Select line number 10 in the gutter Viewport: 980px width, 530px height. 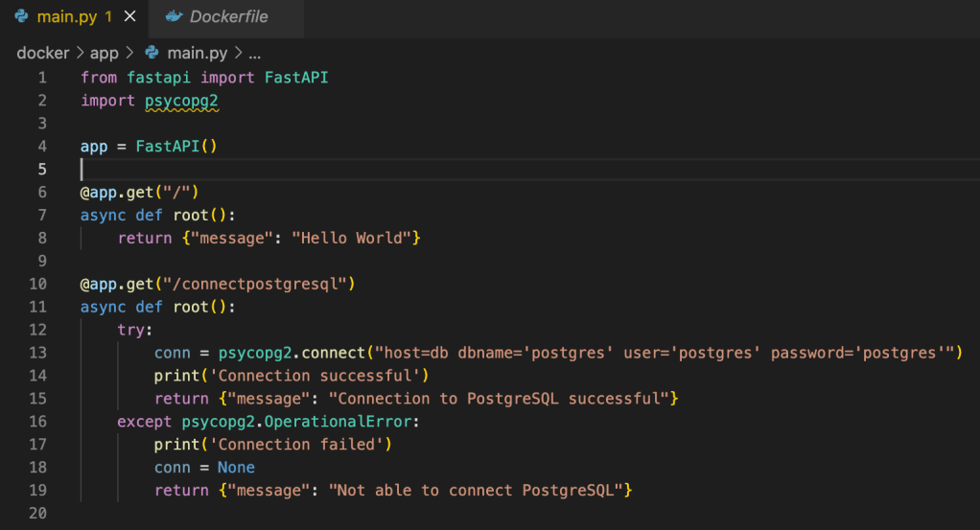(x=38, y=284)
